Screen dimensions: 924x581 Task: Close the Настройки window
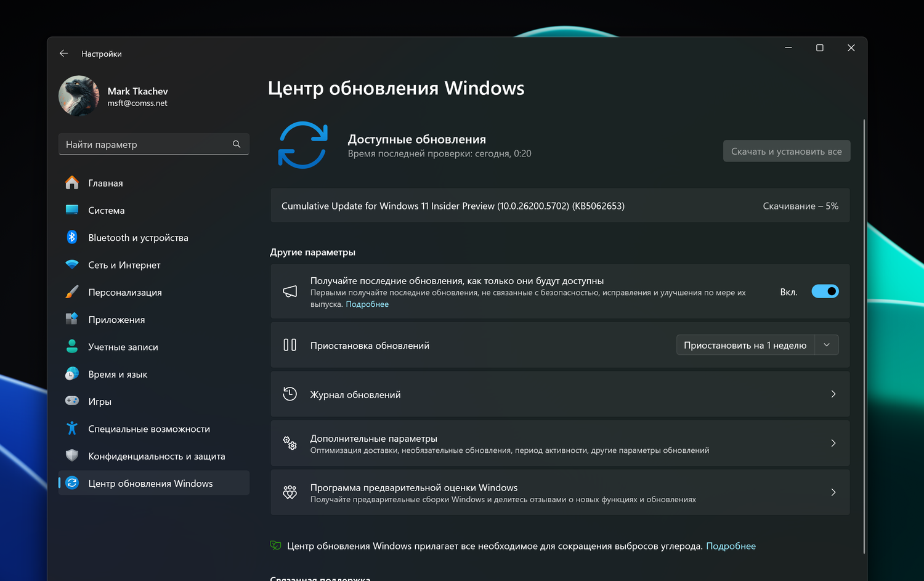[x=851, y=47]
